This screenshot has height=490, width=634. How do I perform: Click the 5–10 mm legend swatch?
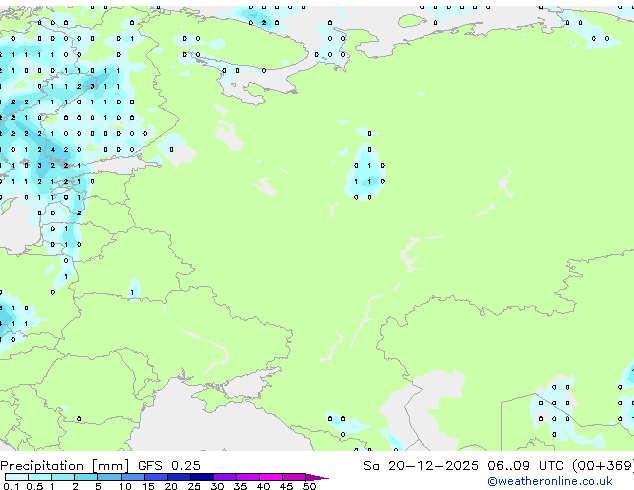coord(109,477)
